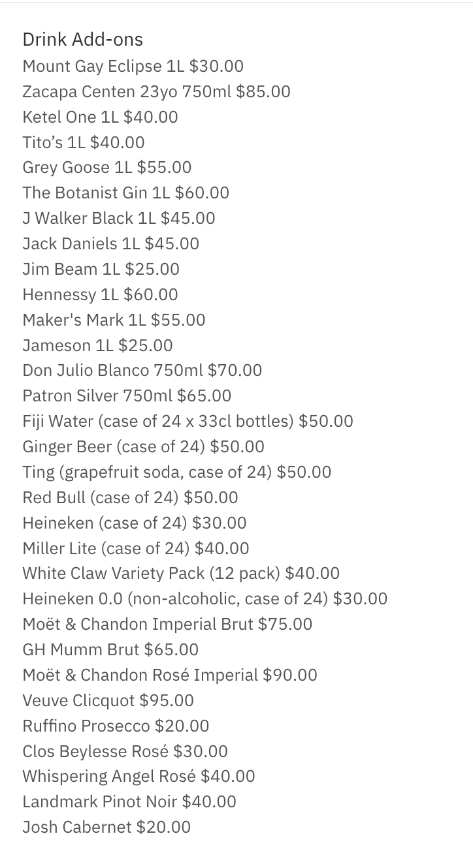The width and height of the screenshot is (473, 868).
Task: Select Maker's Mark 1L $55.00 text
Action: tap(114, 320)
